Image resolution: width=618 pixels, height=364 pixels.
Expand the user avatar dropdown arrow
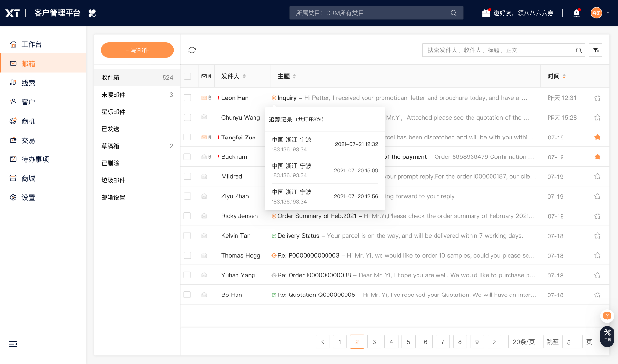[608, 13]
